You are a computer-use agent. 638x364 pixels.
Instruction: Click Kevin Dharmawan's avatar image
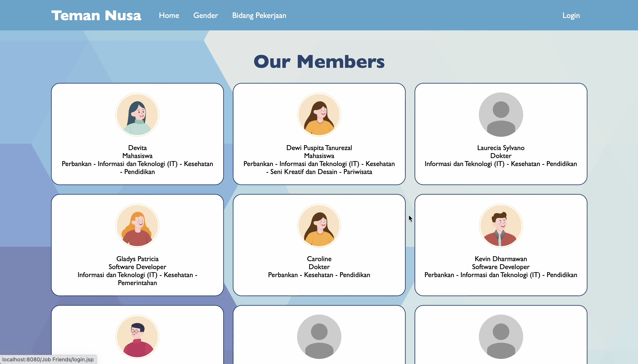click(x=501, y=225)
